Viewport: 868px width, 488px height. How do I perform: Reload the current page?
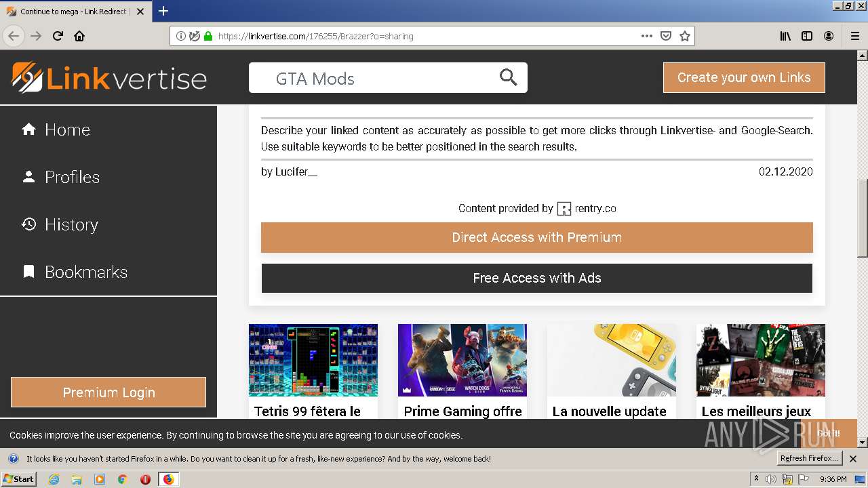click(58, 36)
